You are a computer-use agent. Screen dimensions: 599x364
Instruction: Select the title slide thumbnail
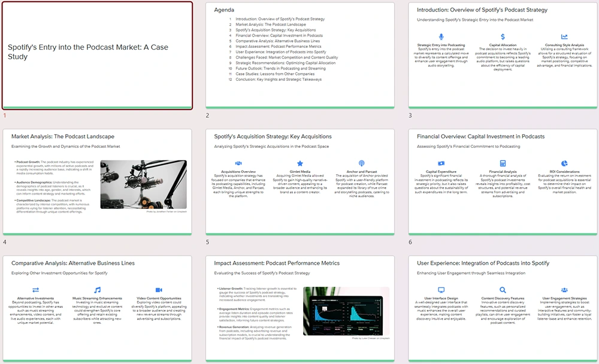coord(97,55)
